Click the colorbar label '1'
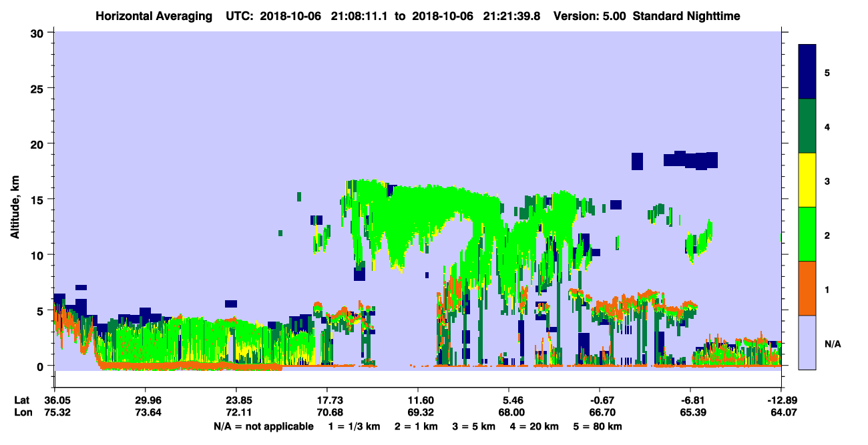 coord(827,289)
